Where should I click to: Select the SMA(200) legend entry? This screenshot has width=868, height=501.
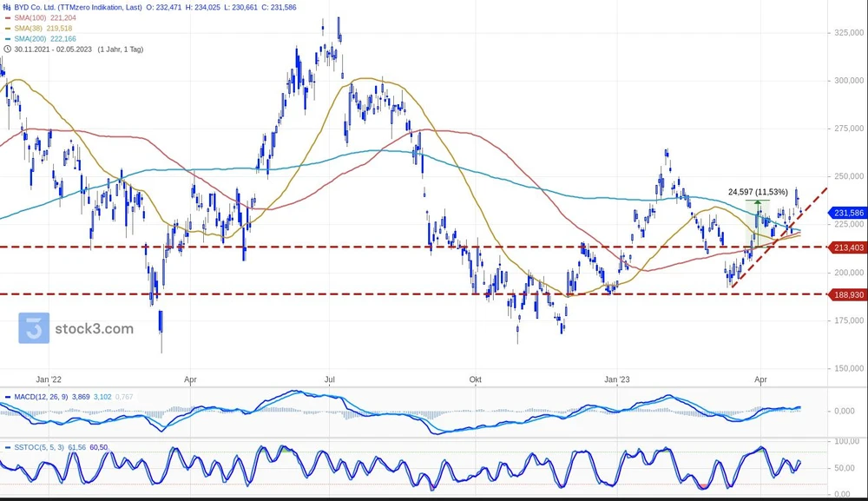[x=45, y=39]
